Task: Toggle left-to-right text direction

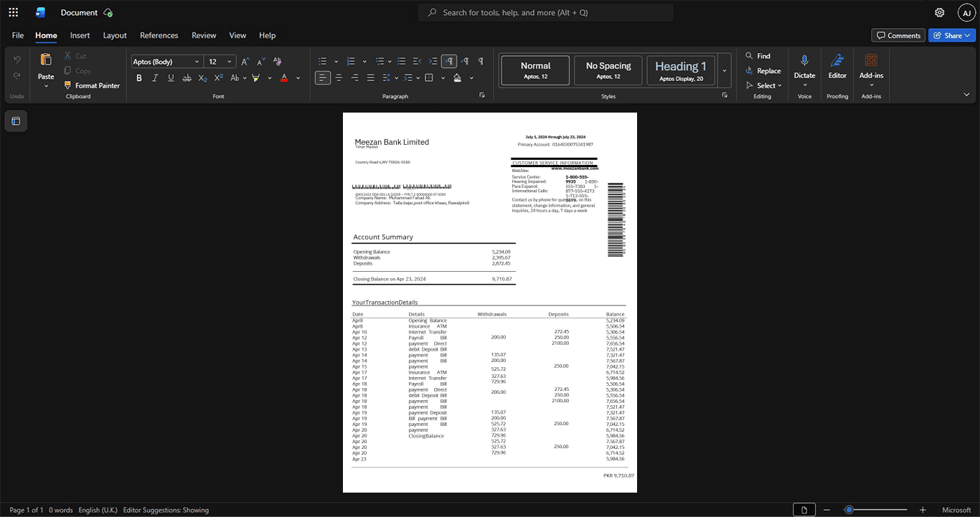Action: point(449,62)
